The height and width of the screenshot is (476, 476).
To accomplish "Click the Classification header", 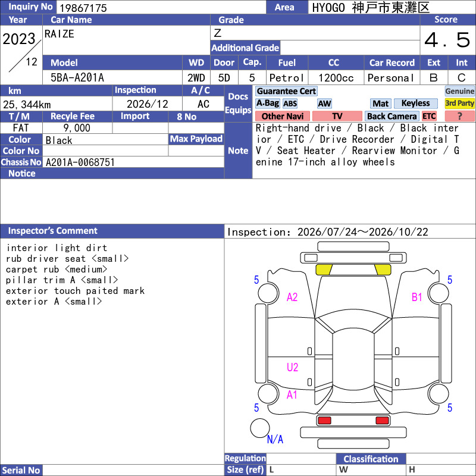I will click(x=371, y=459).
